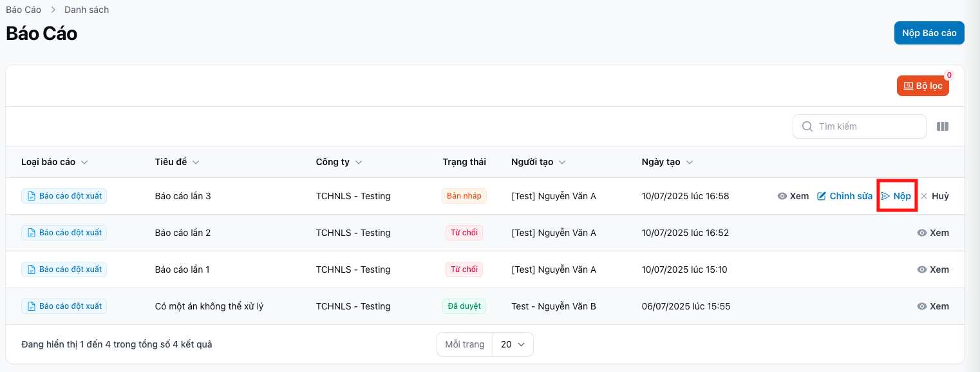
Task: Go to Báo Cáo breadcrumb link
Action: [24, 10]
